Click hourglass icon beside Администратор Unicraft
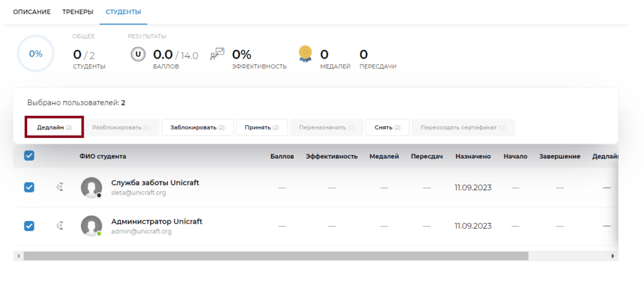This screenshot has width=644, height=296. coord(60,225)
